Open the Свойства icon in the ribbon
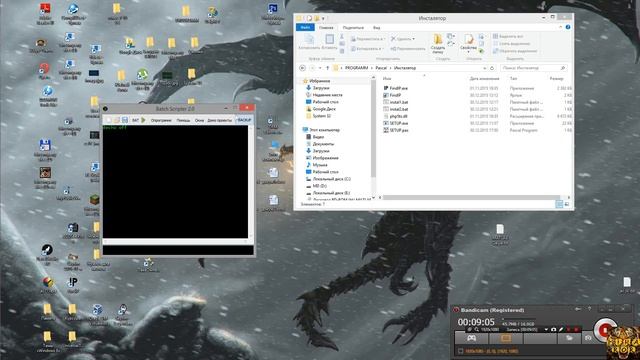640x360 pixels. [468, 44]
